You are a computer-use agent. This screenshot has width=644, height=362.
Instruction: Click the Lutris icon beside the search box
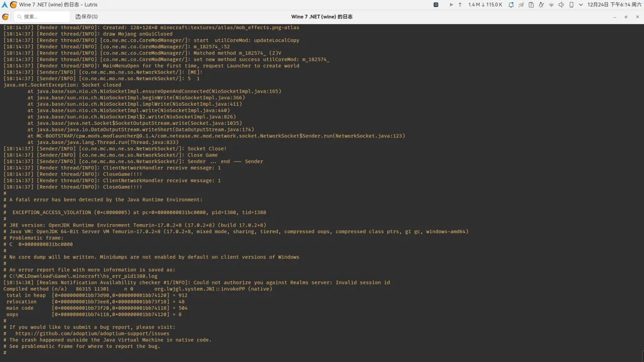[x=6, y=17]
